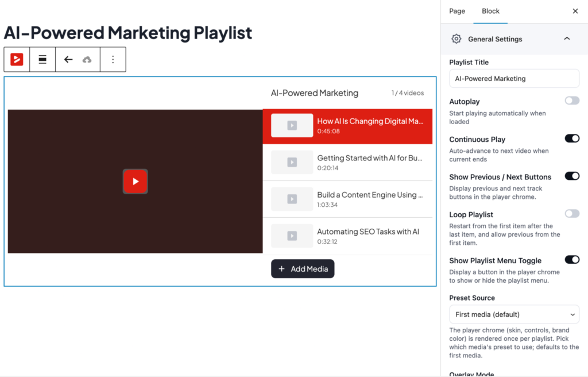
Task: Select 'Getting Started with AI for Bu...' title
Action: tap(370, 158)
